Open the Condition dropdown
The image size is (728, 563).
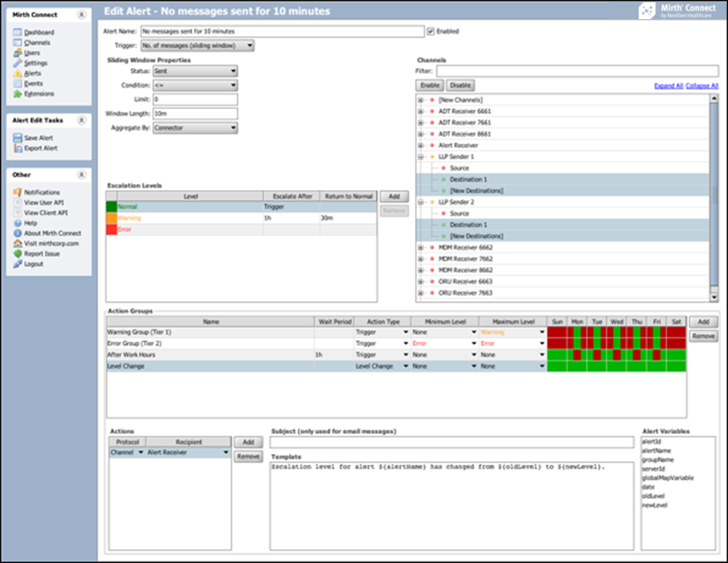coord(195,85)
